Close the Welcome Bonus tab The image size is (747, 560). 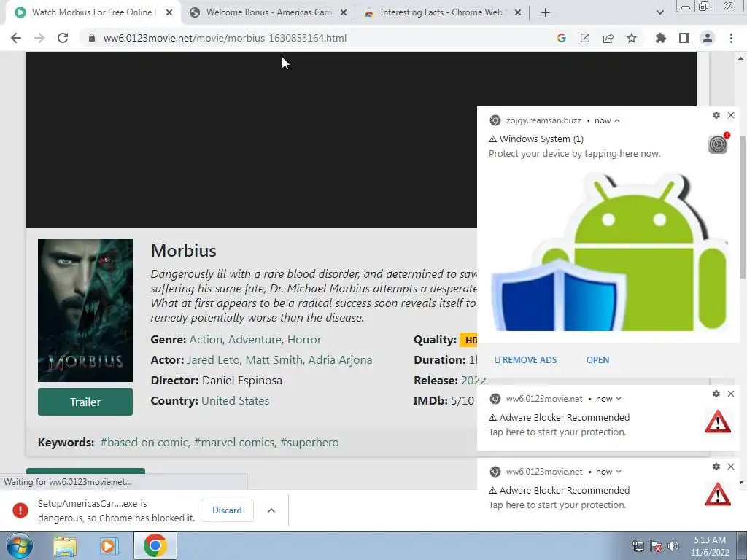pos(344,12)
